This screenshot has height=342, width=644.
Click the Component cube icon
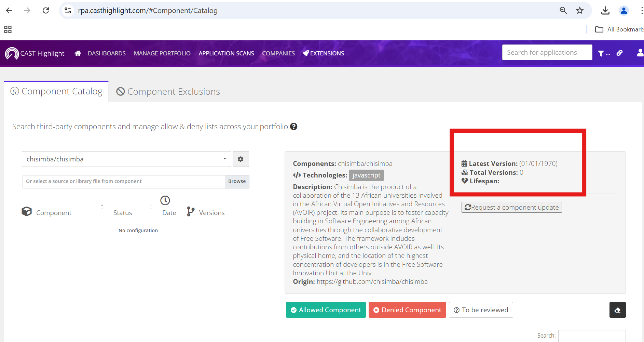click(27, 211)
